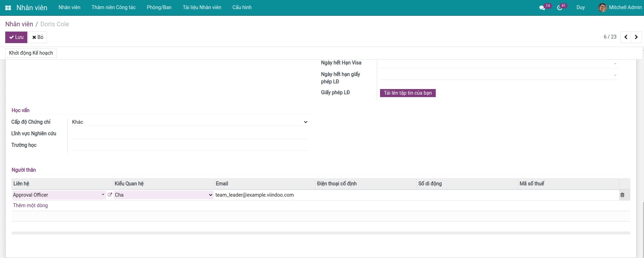Delete the Approval Officer relative row
Viewport: 644px width, 258px height.
(622, 195)
